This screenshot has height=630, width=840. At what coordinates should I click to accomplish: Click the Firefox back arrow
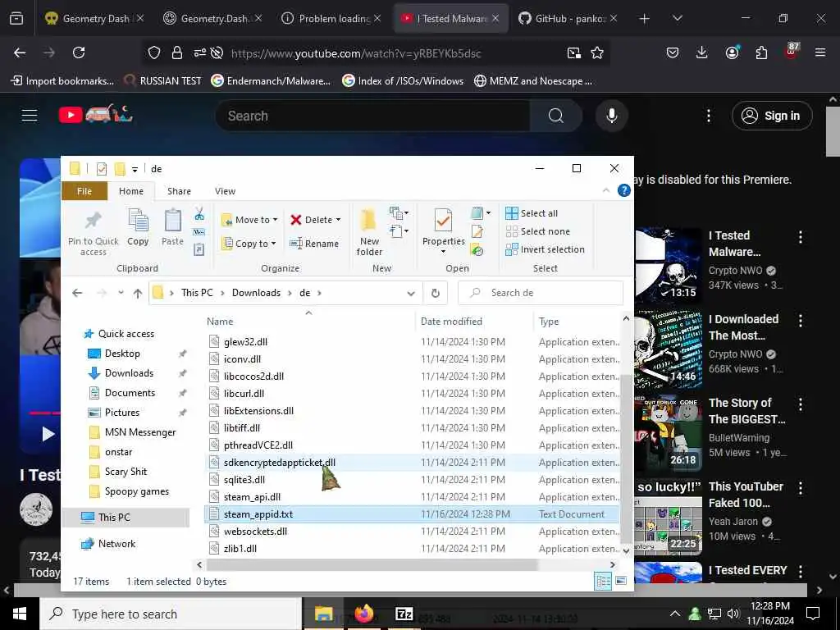point(20,52)
